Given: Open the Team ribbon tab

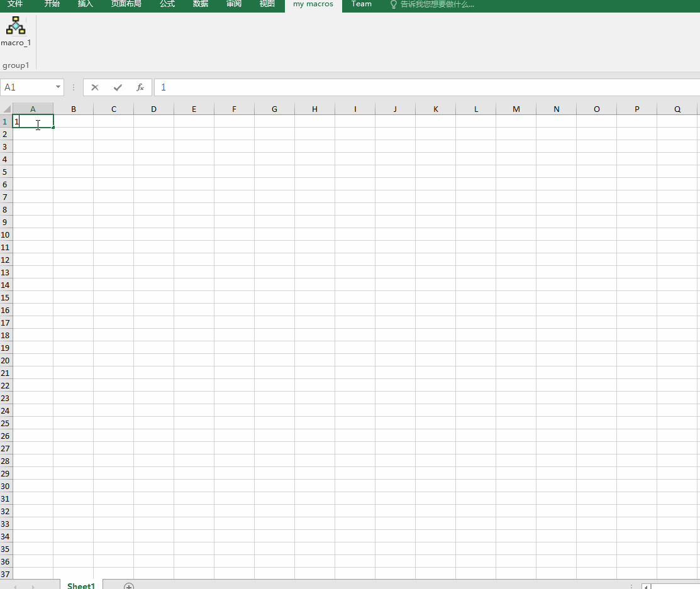Looking at the screenshot, I should point(362,4).
